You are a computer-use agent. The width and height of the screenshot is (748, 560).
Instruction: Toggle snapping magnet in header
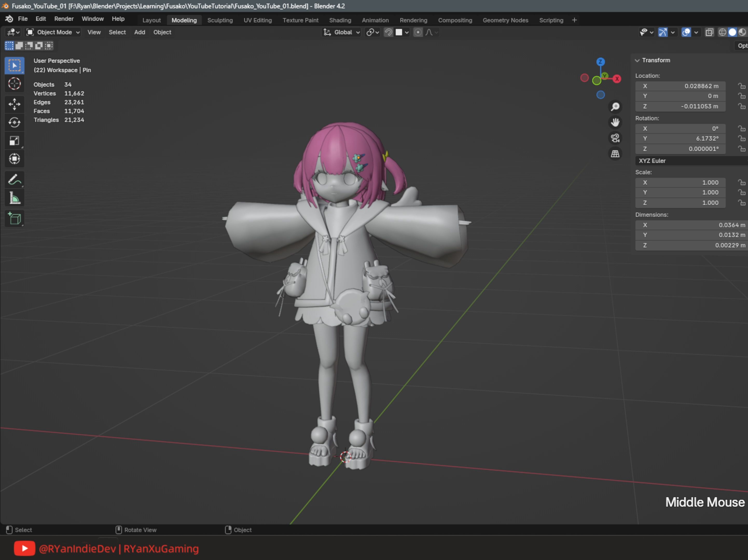[x=389, y=32]
